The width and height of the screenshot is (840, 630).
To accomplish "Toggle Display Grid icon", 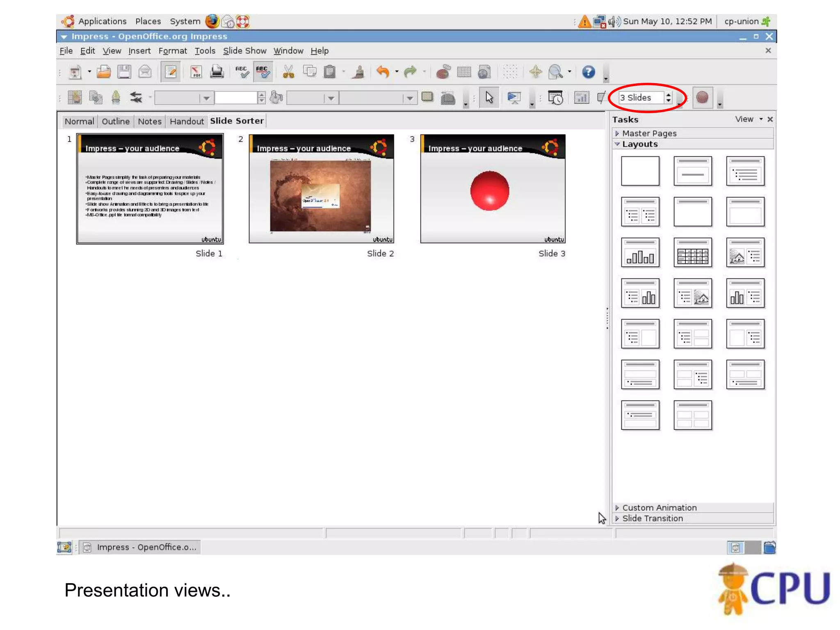I will pyautogui.click(x=510, y=72).
